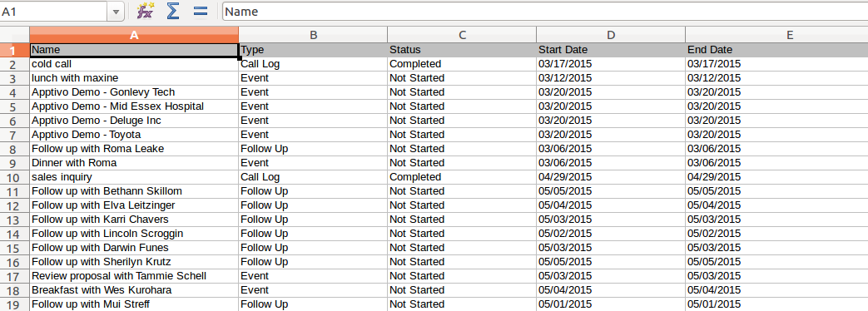The image size is (868, 311).
Task: Click the Function equals icon
Action: pyautogui.click(x=200, y=11)
